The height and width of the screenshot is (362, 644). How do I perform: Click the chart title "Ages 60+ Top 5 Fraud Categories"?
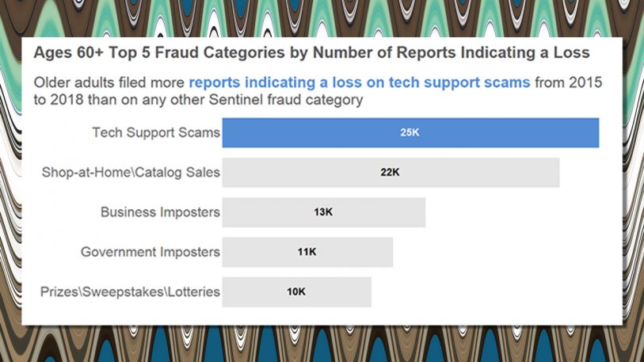(311, 53)
